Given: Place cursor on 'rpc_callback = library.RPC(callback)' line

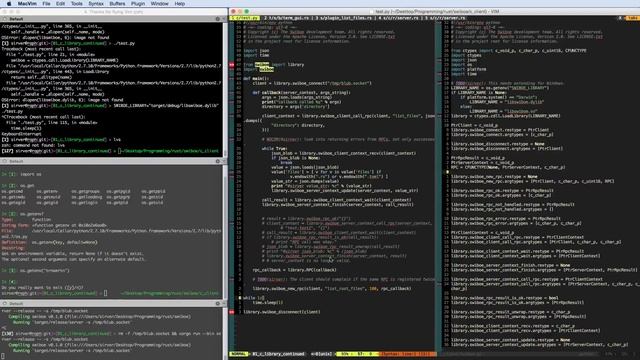Looking at the screenshot, I should click(x=294, y=270).
